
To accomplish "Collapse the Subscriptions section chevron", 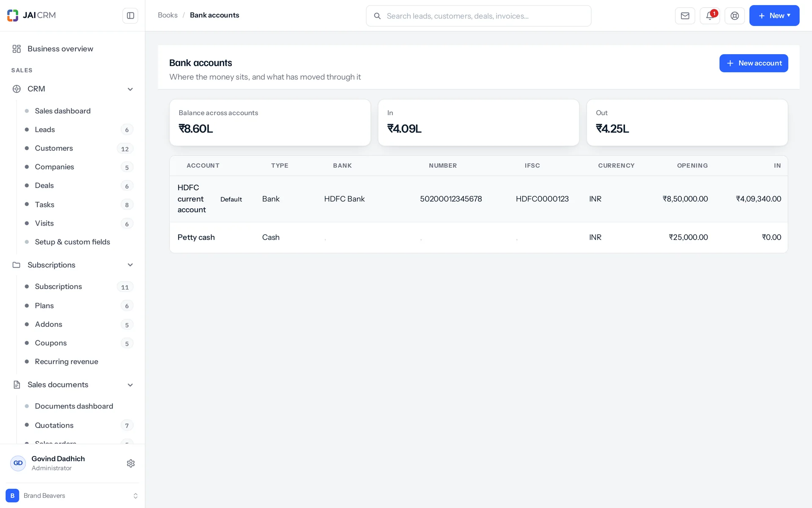I will coord(130,265).
